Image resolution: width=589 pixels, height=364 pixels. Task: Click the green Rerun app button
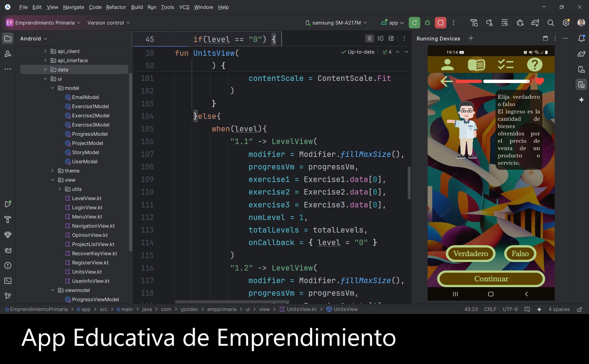pyautogui.click(x=414, y=23)
